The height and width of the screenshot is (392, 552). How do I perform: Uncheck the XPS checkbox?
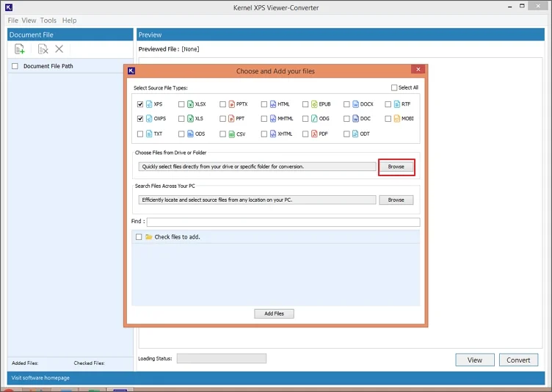click(x=140, y=104)
